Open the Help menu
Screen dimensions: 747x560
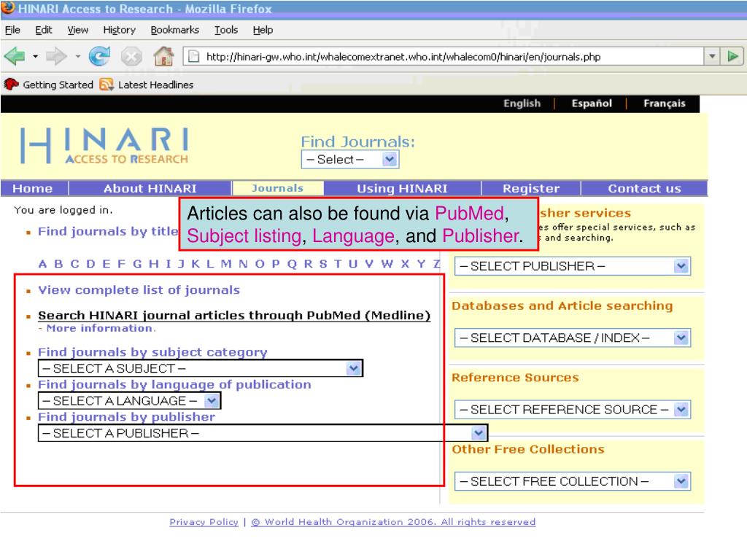click(263, 30)
